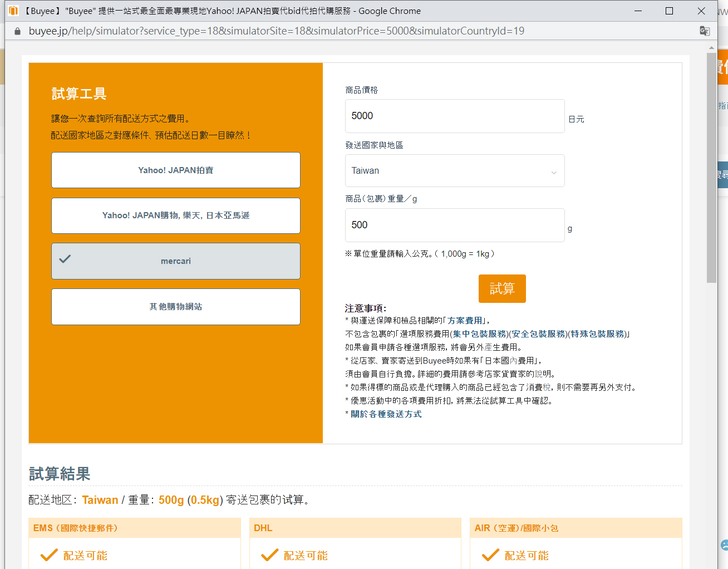This screenshot has height=569, width=728.
Task: Click the orange 試算 button
Action: 502,289
